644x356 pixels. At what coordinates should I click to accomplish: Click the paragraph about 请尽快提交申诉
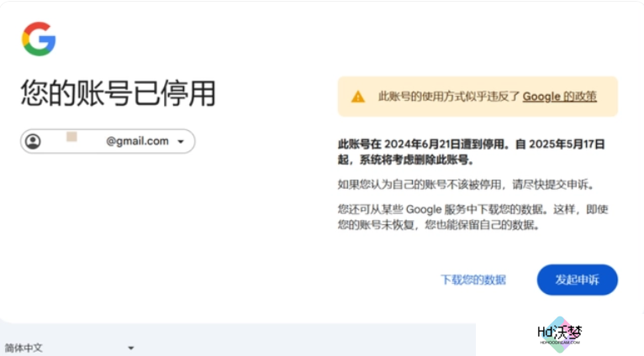pyautogui.click(x=471, y=184)
